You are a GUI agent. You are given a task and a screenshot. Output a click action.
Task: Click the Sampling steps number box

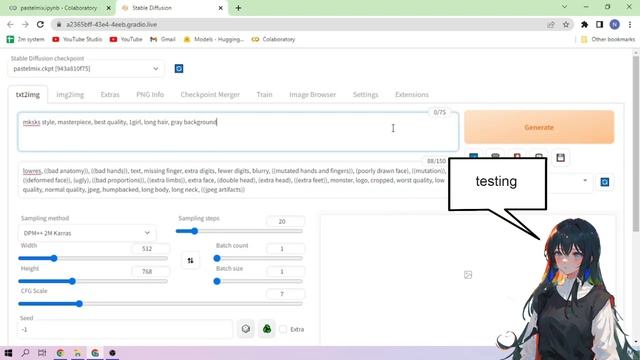(x=285, y=221)
